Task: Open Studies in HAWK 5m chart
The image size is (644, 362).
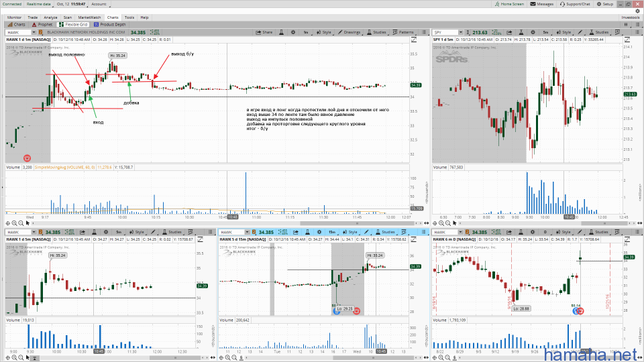Action: [172, 233]
